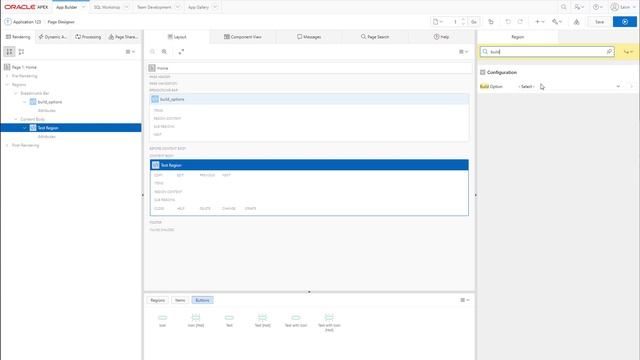This screenshot has height=360, width=640.
Task: Switch to the Page Shared Components tab
Action: coord(123,37)
